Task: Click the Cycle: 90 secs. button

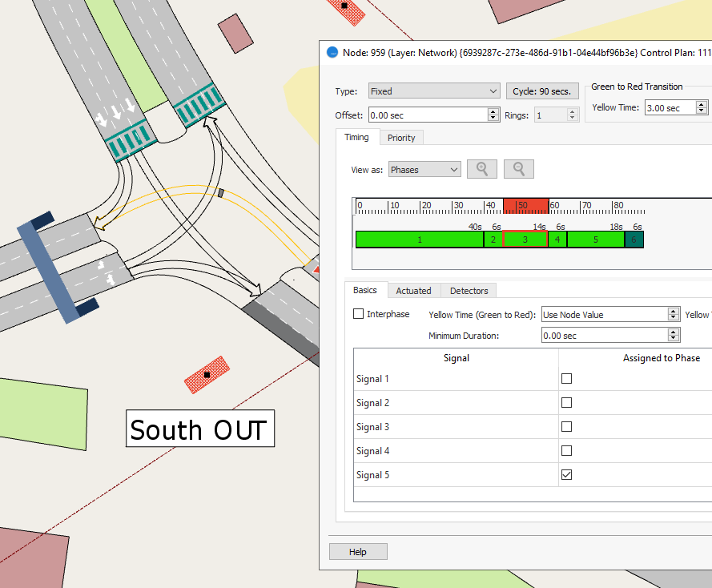Action: pyautogui.click(x=541, y=91)
